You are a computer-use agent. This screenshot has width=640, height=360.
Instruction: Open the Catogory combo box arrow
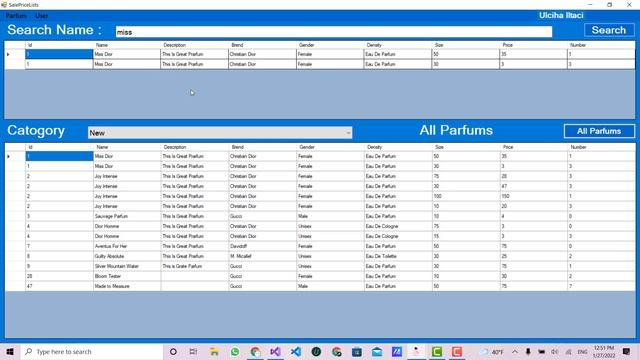click(348, 133)
